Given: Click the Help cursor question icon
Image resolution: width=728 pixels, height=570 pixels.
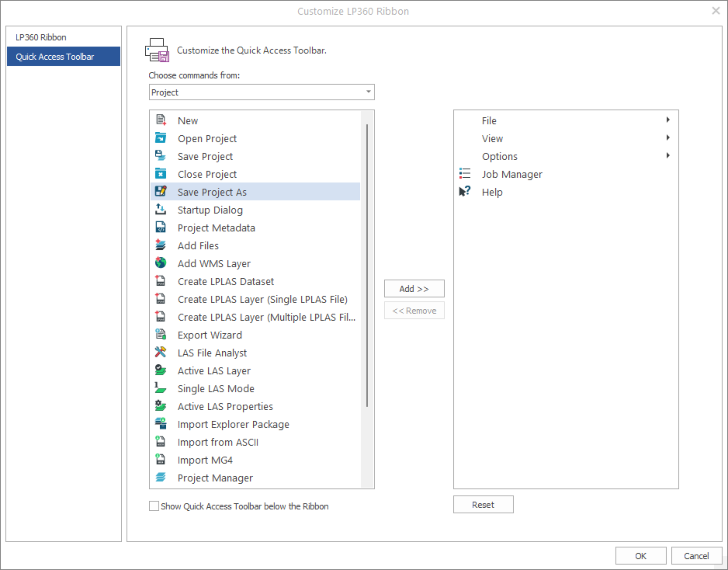Looking at the screenshot, I should (x=464, y=192).
